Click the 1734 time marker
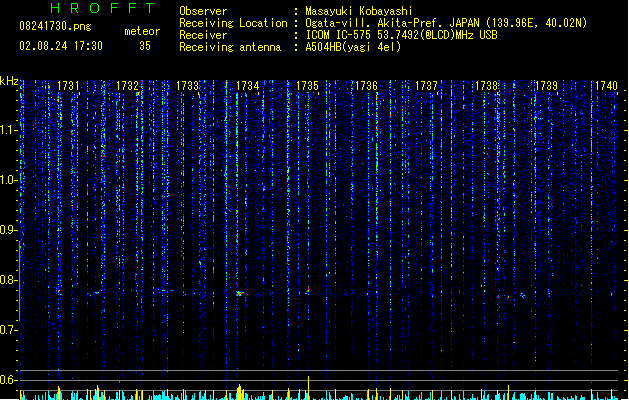 tap(248, 86)
